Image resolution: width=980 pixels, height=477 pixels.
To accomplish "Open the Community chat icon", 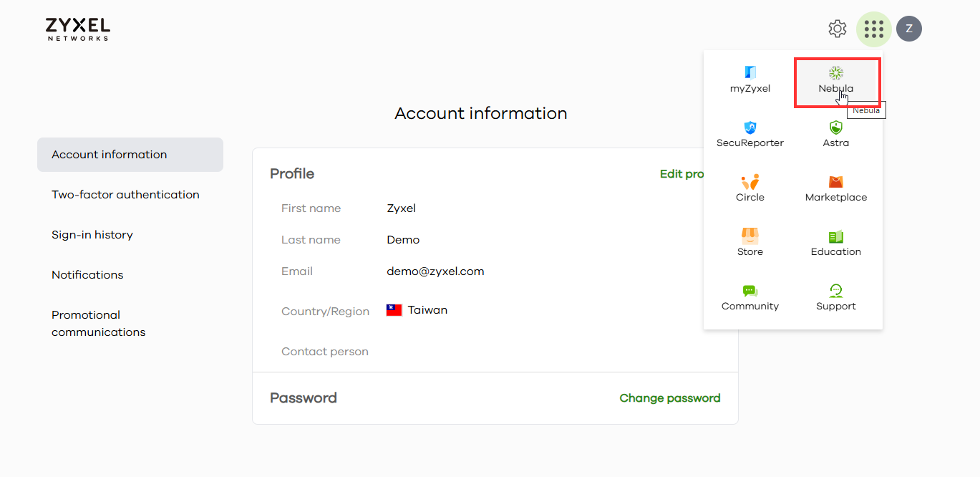I will coord(749,291).
